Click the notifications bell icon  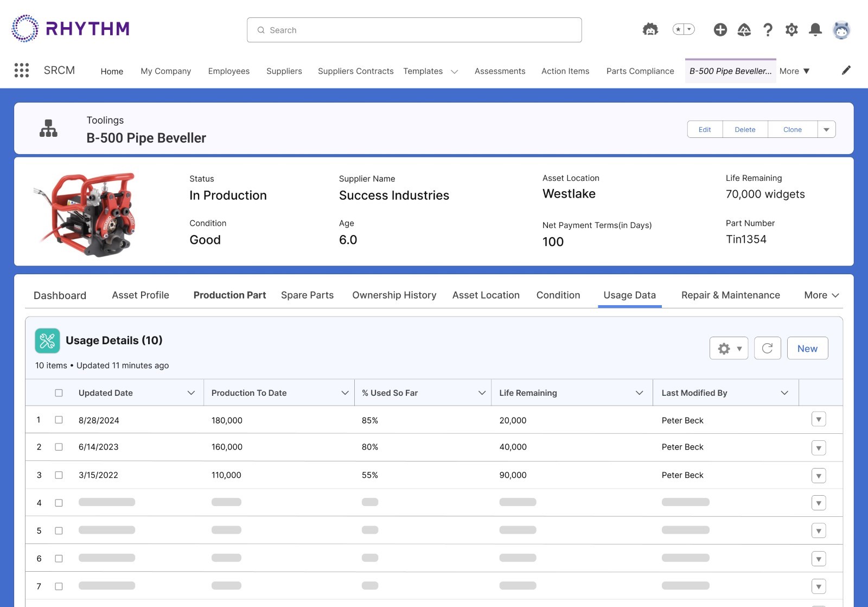click(815, 30)
